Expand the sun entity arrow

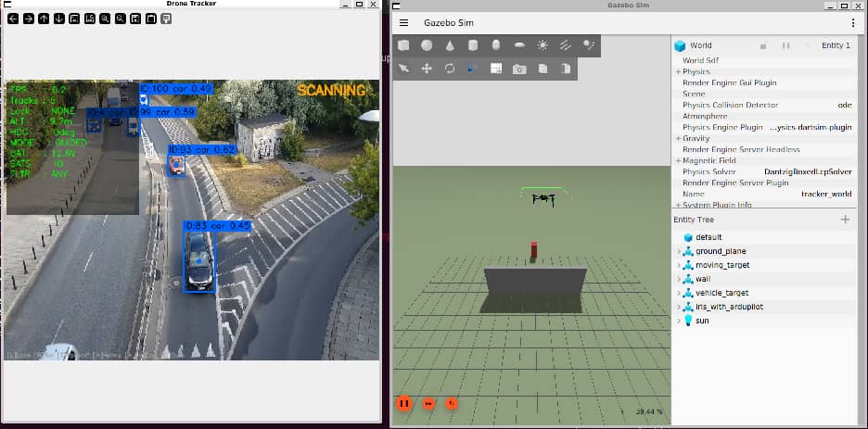click(679, 321)
